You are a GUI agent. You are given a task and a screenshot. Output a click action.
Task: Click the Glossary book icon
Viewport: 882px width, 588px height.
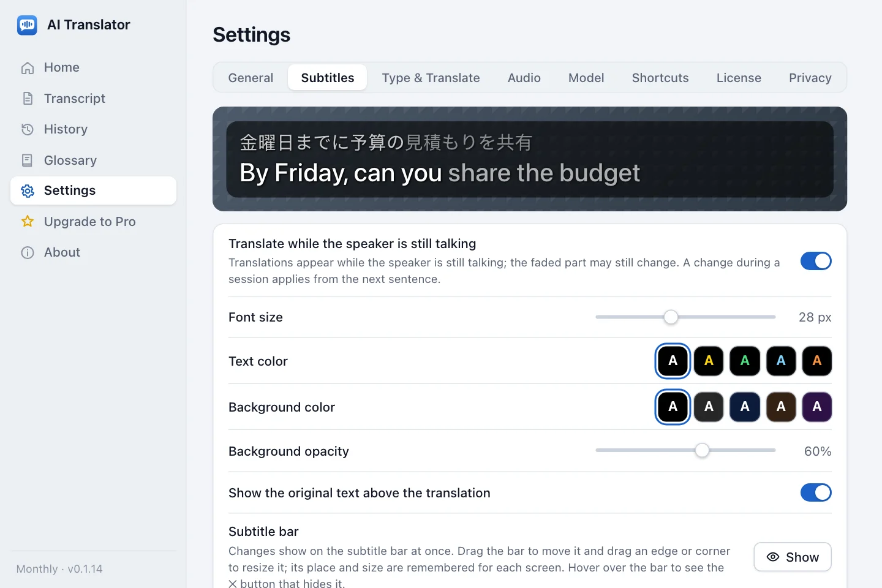click(28, 160)
